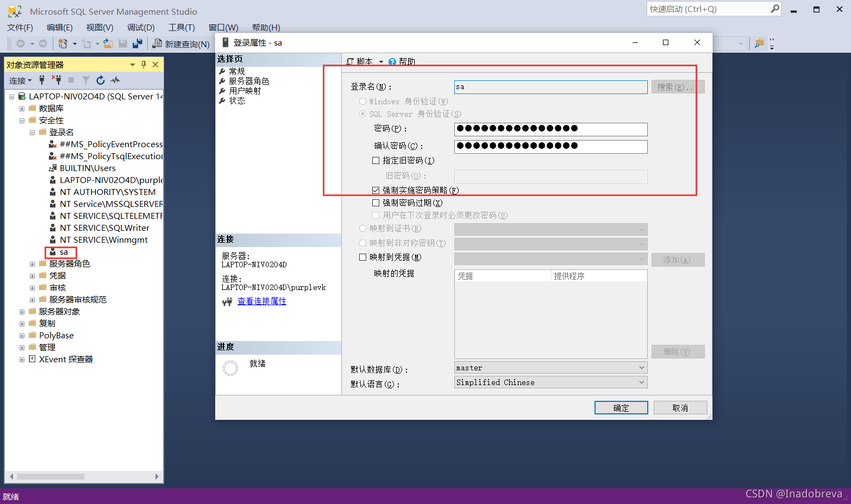Click the wrench icon next to 常规
The height and width of the screenshot is (504, 851).
tap(222, 71)
